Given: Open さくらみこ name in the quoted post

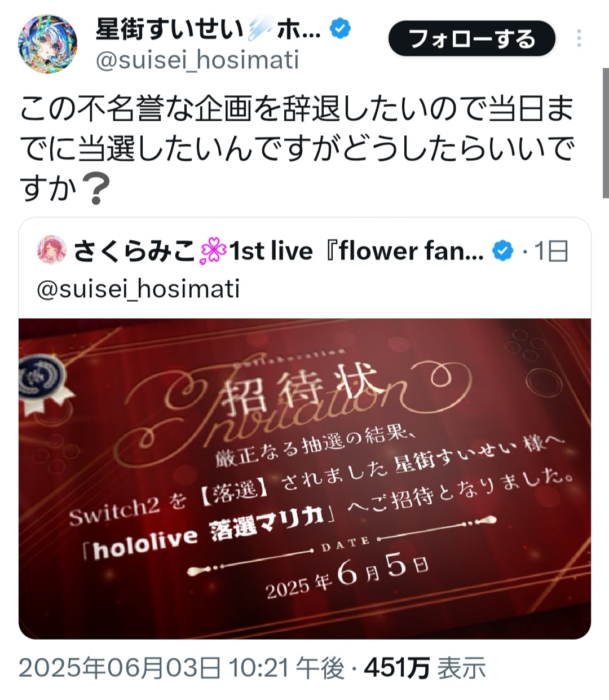Looking at the screenshot, I should [135, 251].
